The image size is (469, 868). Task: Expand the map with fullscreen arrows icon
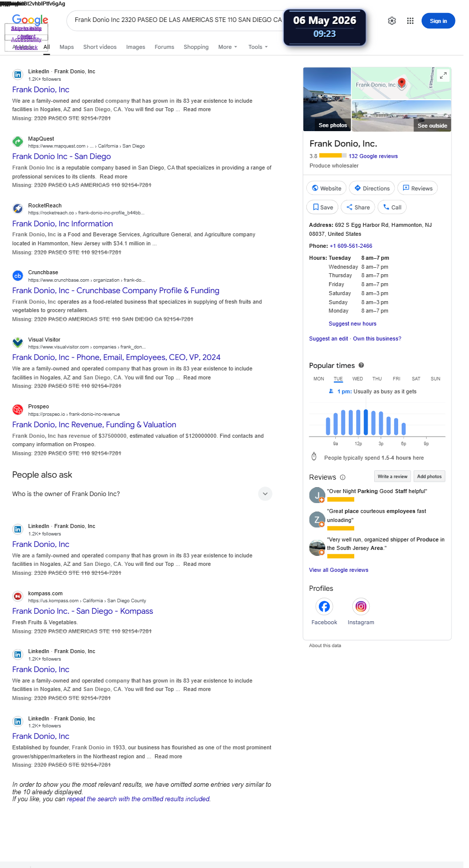tap(443, 75)
